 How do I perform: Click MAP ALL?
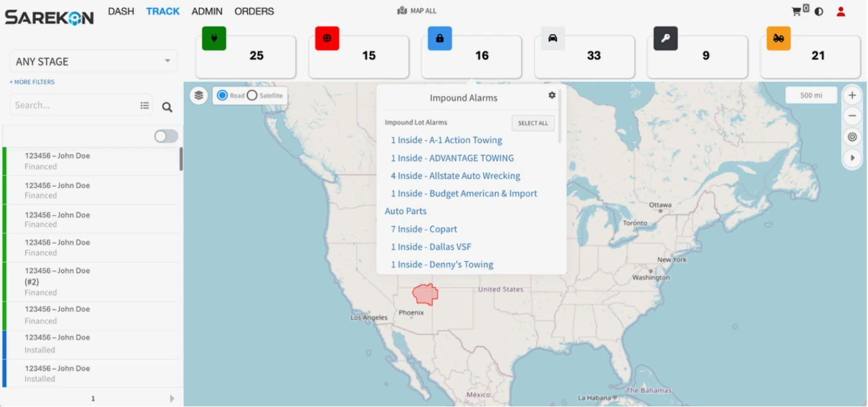point(417,11)
